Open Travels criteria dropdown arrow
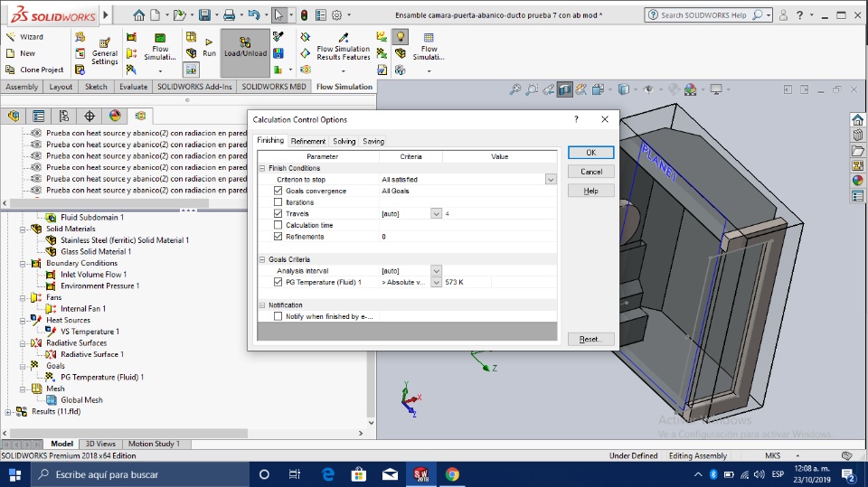 click(436, 213)
